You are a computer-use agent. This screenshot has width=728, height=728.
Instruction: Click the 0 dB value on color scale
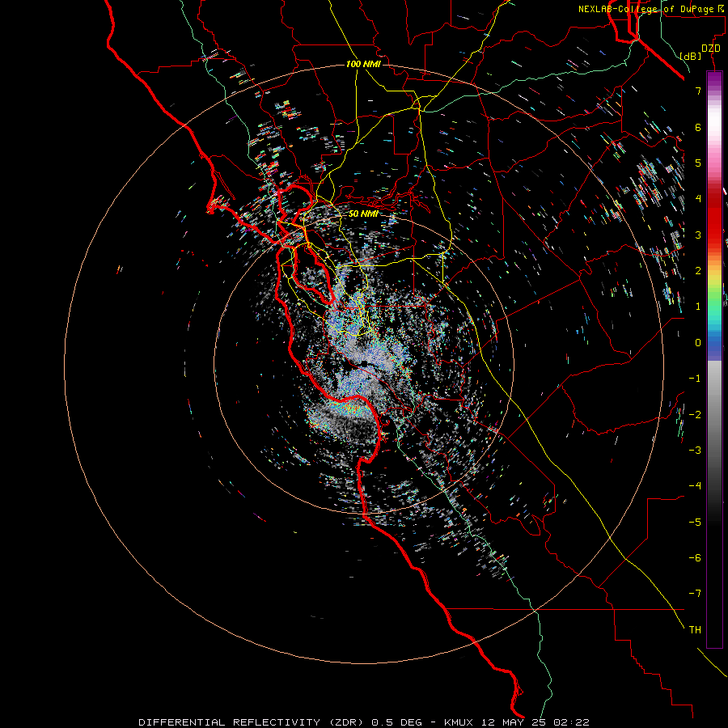pos(698,343)
